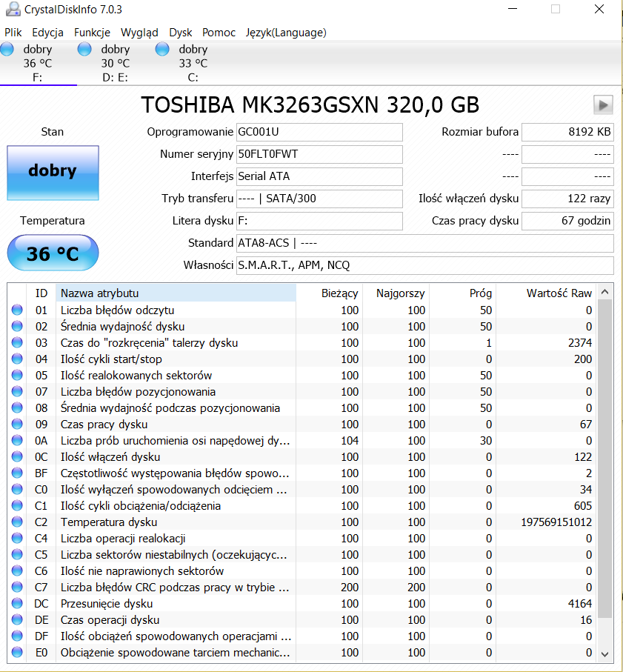Click the buffer size field 8192 KB
Screen dimensions: 623x672
(567, 132)
